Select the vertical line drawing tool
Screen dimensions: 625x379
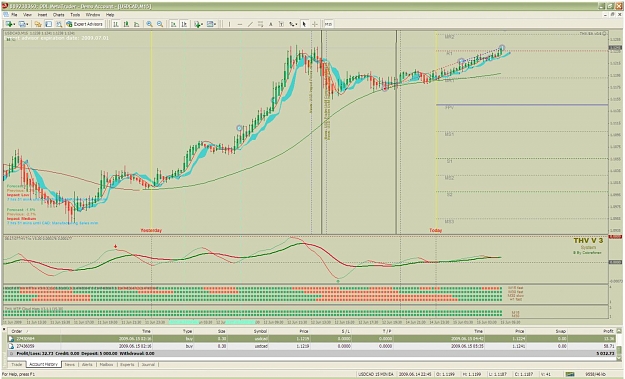[229, 24]
